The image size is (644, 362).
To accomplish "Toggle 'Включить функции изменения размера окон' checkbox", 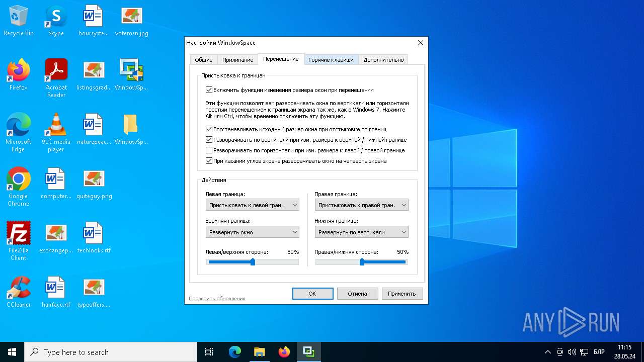I will (209, 90).
